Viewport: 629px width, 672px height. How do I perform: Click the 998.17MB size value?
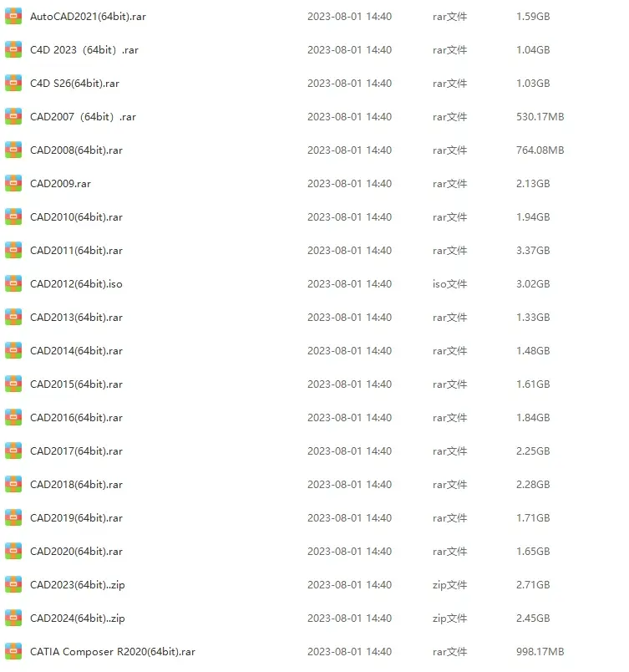coord(540,651)
